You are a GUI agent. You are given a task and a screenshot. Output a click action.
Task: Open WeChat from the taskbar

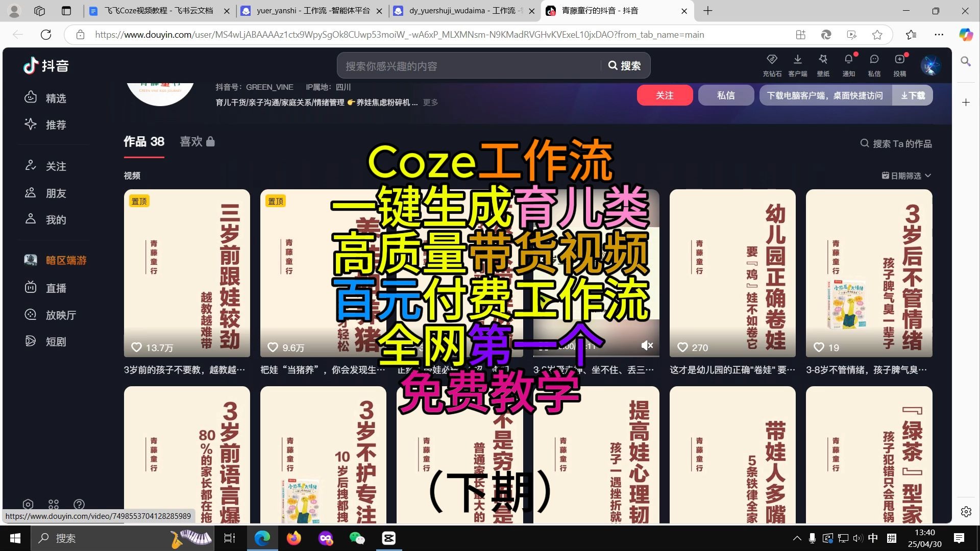point(357,538)
